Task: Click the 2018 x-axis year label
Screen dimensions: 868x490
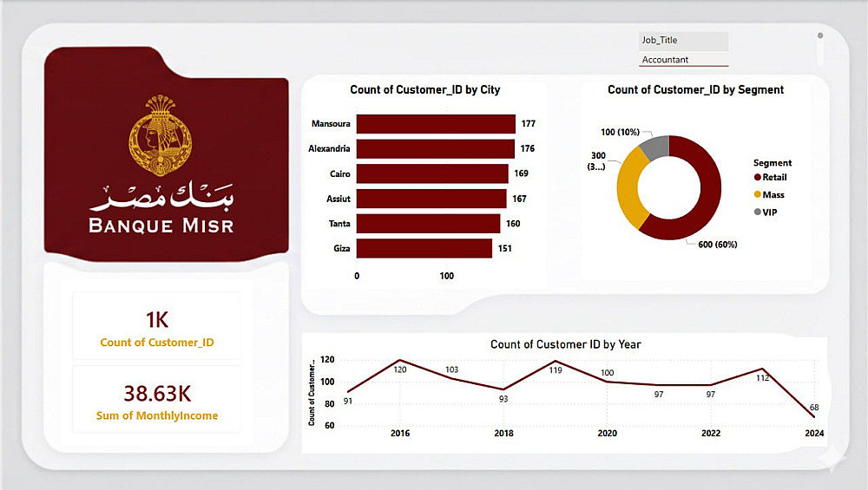Action: pos(503,433)
